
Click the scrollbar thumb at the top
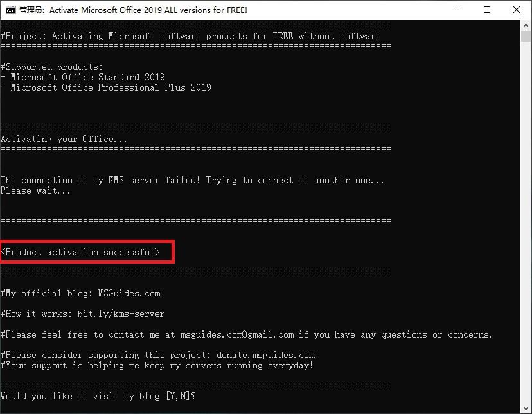526,39
